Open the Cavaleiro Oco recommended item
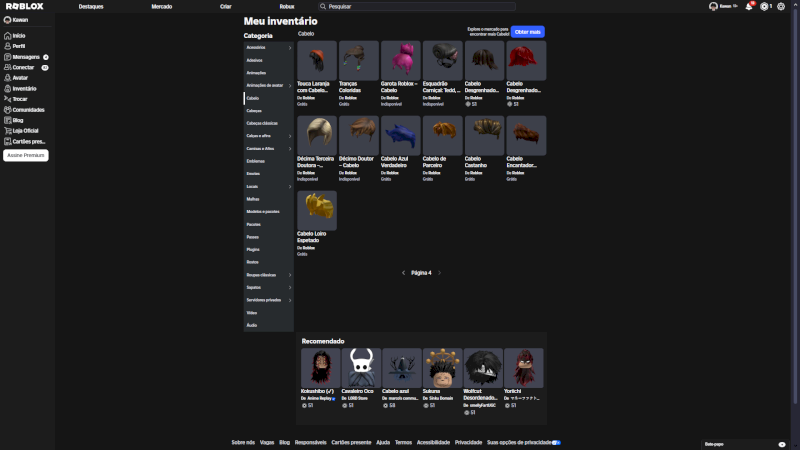 point(361,368)
